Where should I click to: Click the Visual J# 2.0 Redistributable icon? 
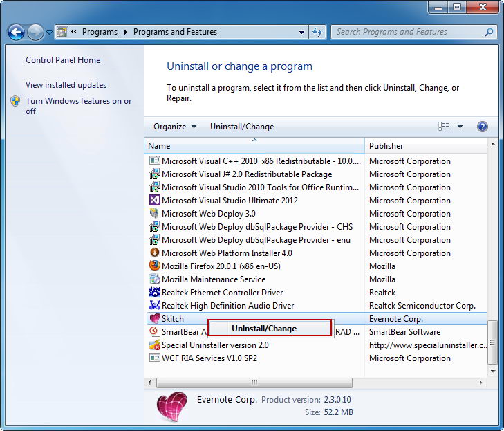point(155,174)
